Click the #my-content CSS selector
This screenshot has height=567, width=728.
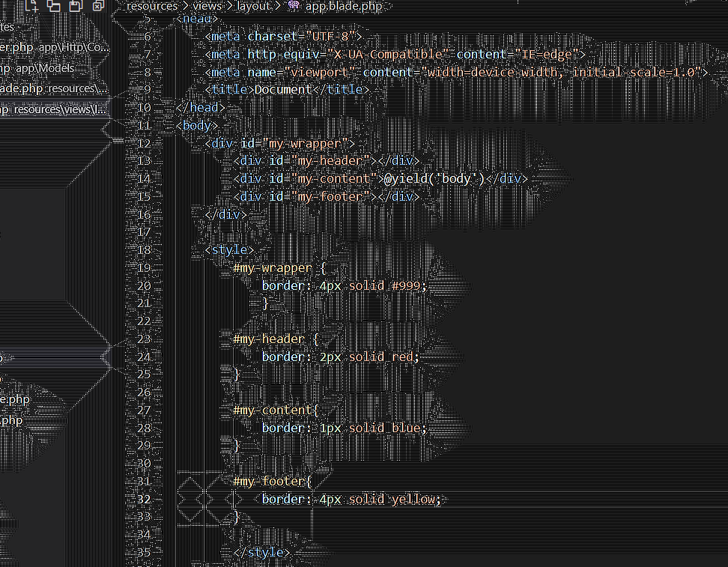273,410
